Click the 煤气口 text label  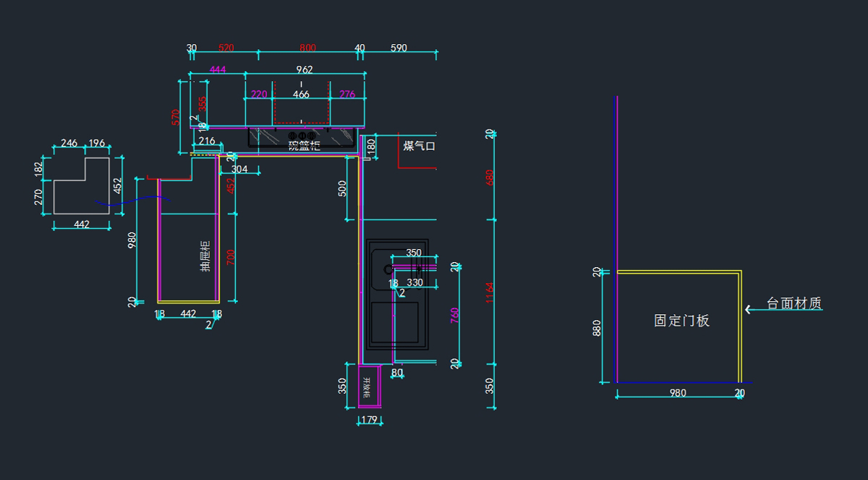[419, 146]
